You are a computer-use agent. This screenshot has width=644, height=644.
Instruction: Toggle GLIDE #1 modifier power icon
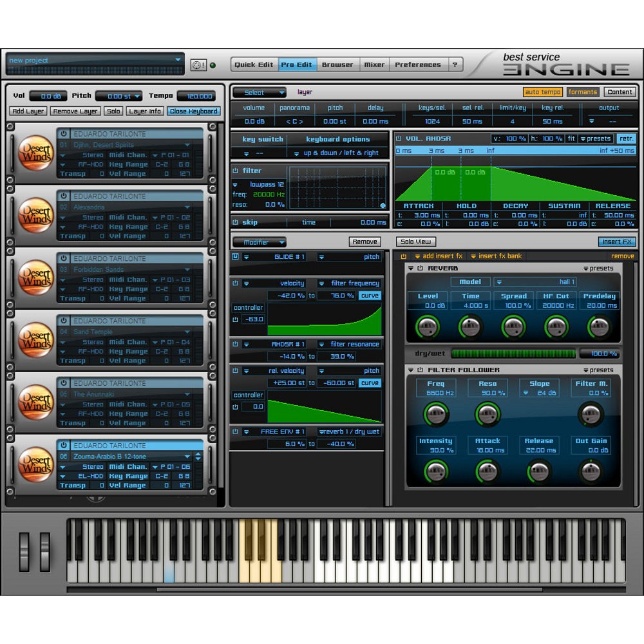(235, 257)
